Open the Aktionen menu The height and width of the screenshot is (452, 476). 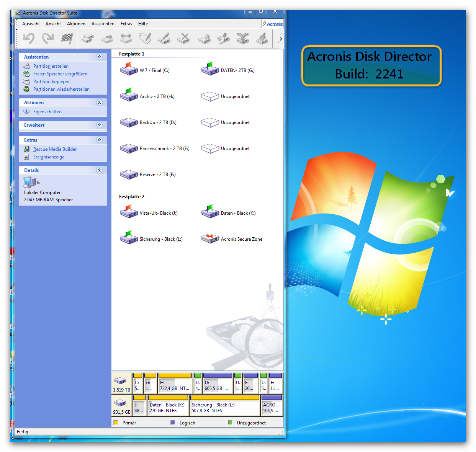click(76, 24)
